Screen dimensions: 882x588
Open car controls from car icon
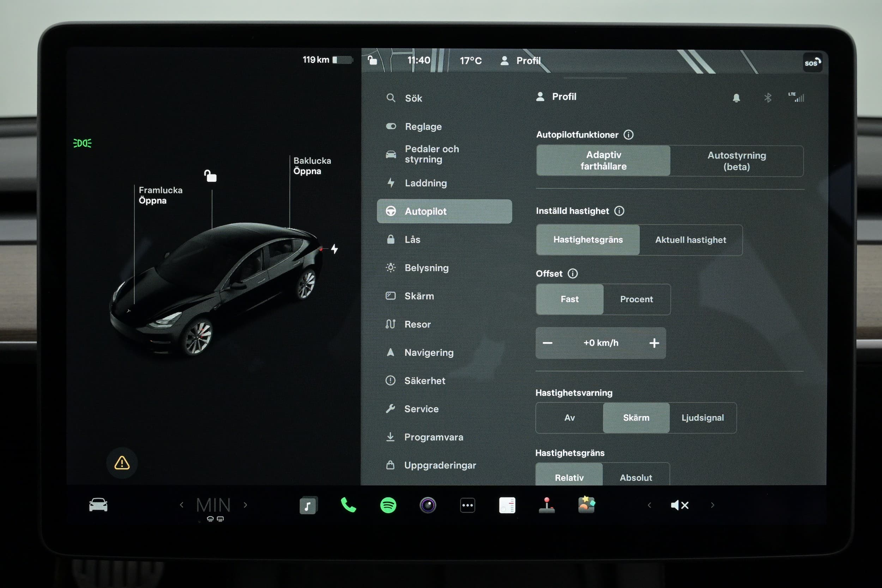pos(98,505)
